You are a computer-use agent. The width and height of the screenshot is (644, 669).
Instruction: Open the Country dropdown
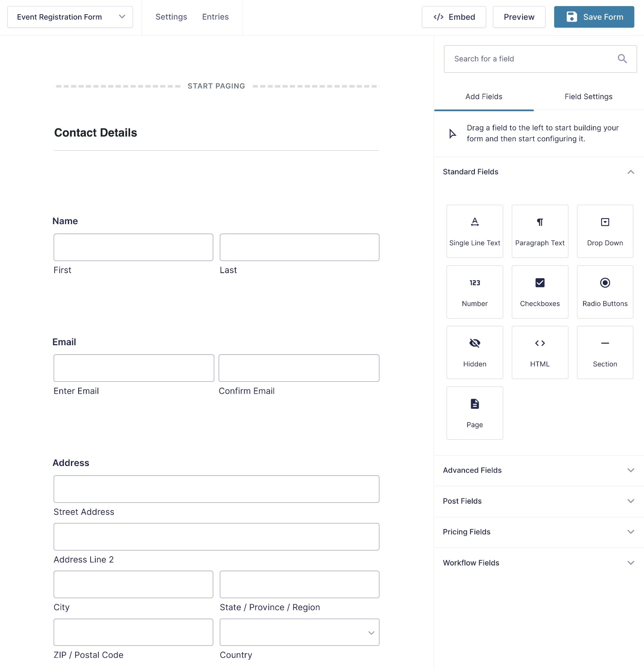[299, 632]
